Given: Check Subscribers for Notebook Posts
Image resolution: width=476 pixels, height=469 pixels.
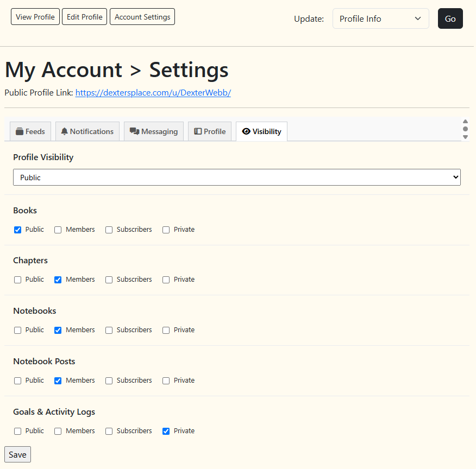Looking at the screenshot, I should [x=109, y=381].
